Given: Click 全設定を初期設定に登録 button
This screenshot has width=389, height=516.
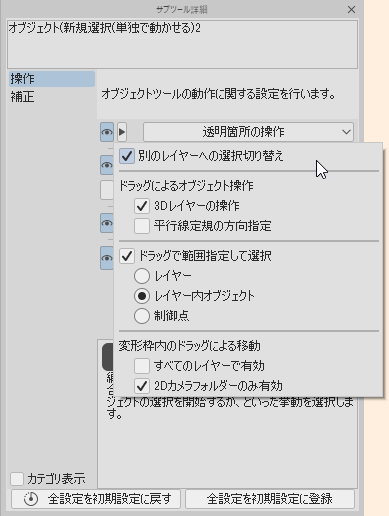Looking at the screenshot, I should pos(270,499).
